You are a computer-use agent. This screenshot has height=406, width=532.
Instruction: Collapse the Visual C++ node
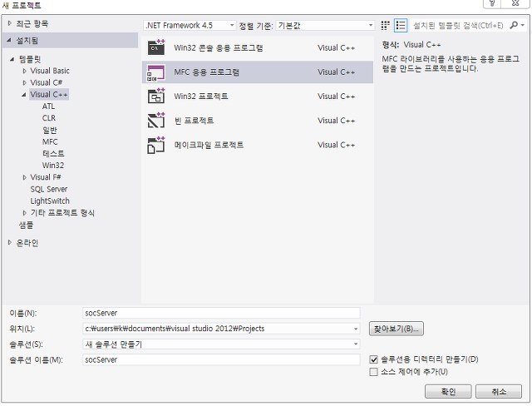[x=24, y=95]
